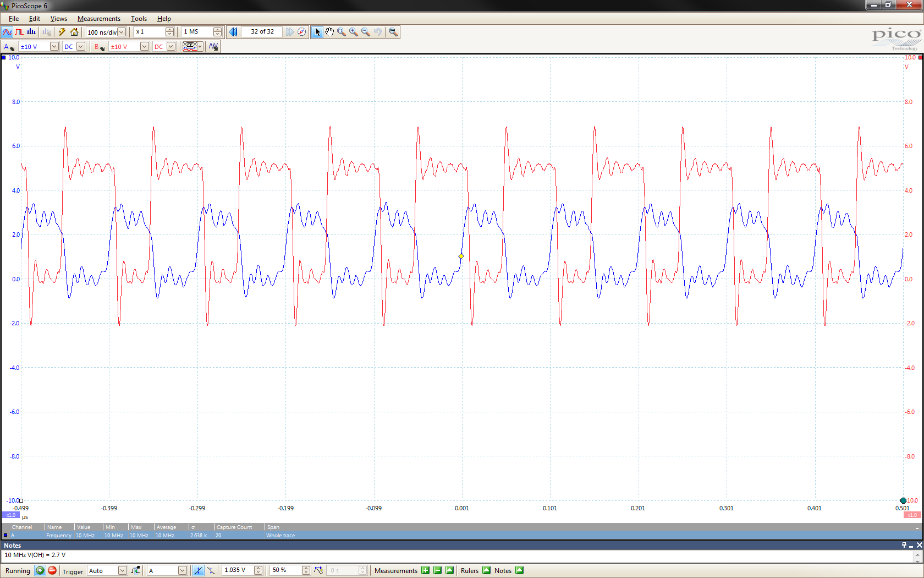Click the add measurement plus button
The width and height of the screenshot is (924, 578).
pyautogui.click(x=425, y=570)
